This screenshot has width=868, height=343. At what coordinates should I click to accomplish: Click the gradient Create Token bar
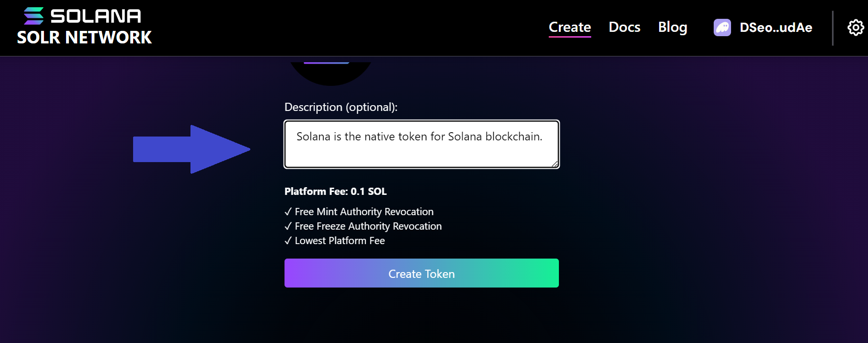[x=421, y=273]
